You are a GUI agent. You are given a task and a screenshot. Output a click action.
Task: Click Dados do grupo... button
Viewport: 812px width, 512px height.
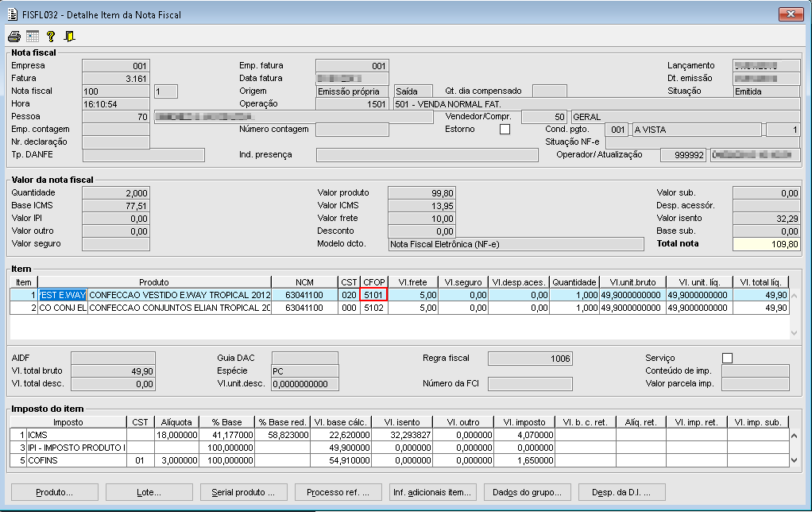pos(528,492)
